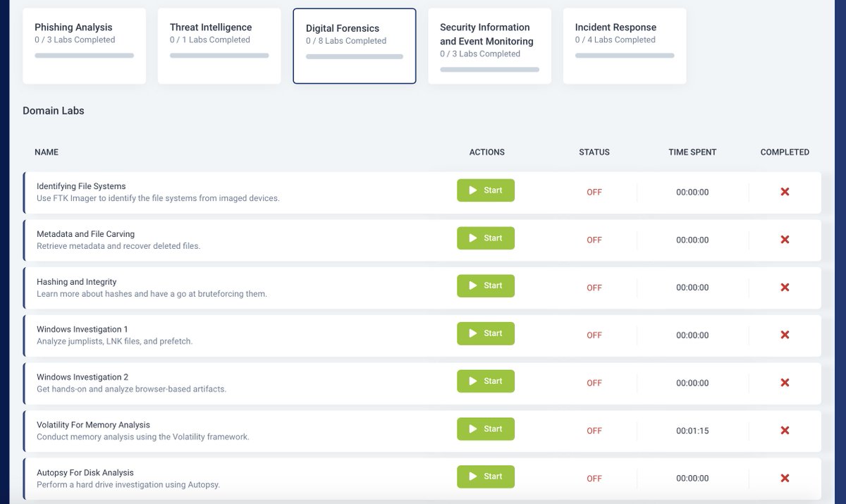846x504 pixels.
Task: Click '0 / 4 Labs Completed' text
Action: (615, 40)
